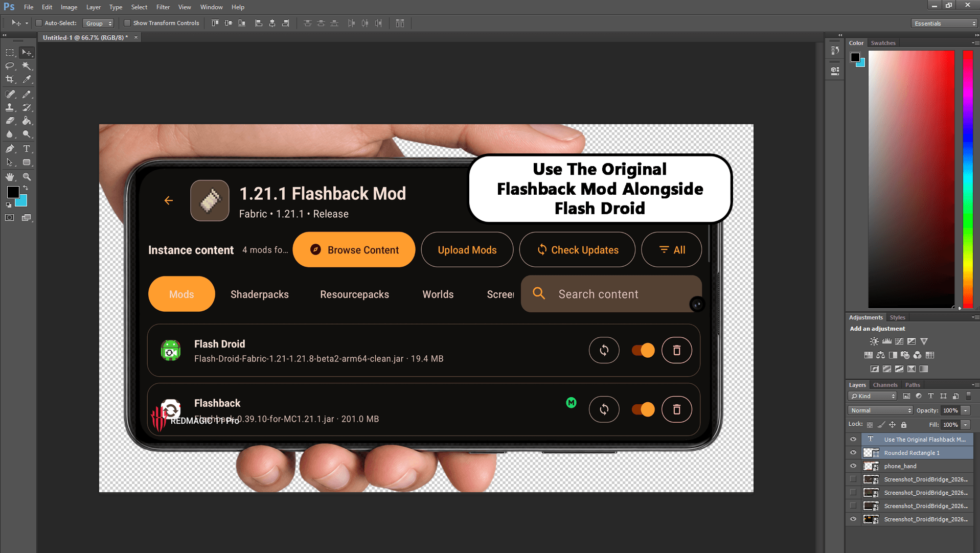Hide the phone_hand layer
Viewport: 980px width, 553px height.
(x=853, y=466)
